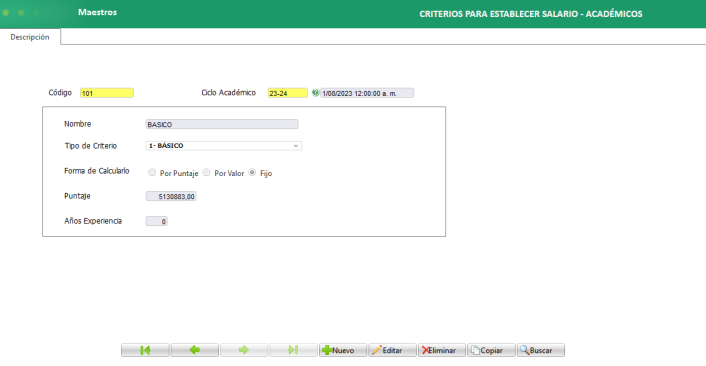Click the Buscar button
Viewport: 706px width, 366px height.
point(541,350)
